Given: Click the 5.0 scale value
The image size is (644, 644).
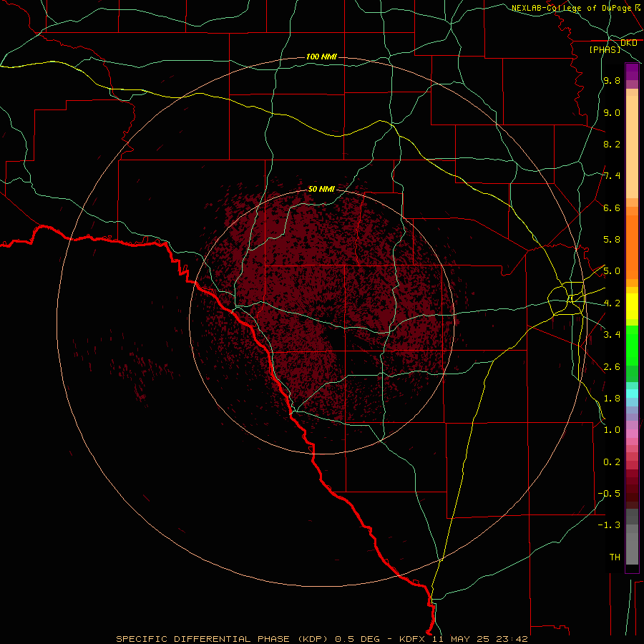Looking at the screenshot, I should (x=612, y=271).
